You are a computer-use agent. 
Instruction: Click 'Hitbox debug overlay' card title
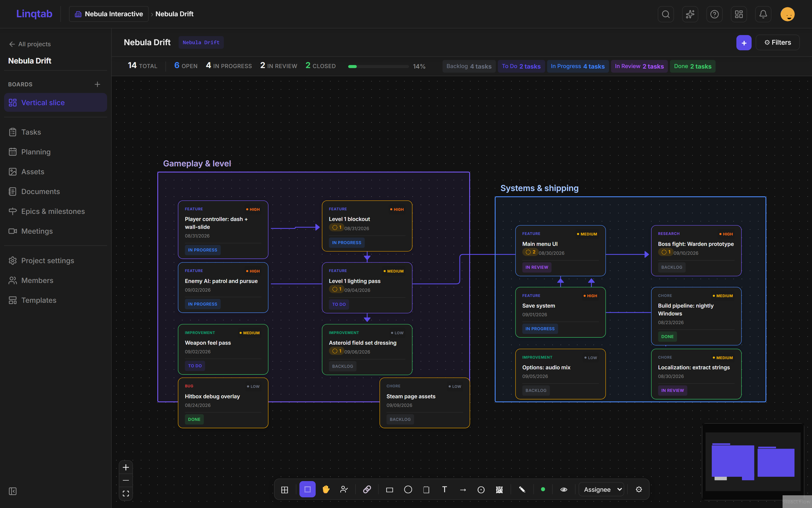pyautogui.click(x=212, y=396)
